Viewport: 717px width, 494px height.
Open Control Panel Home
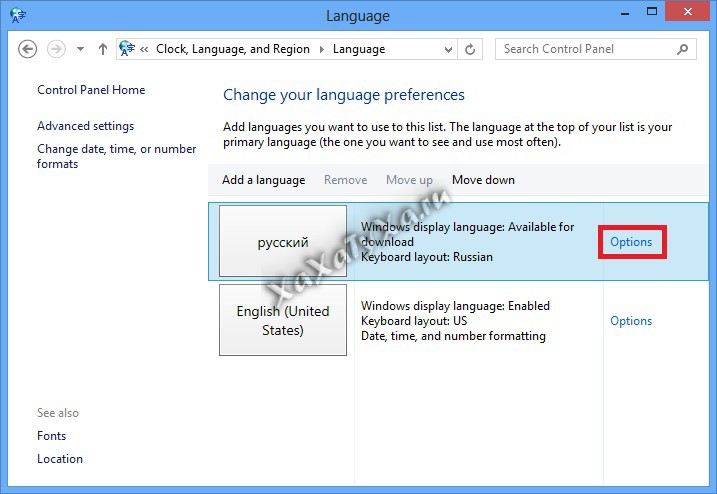point(91,90)
